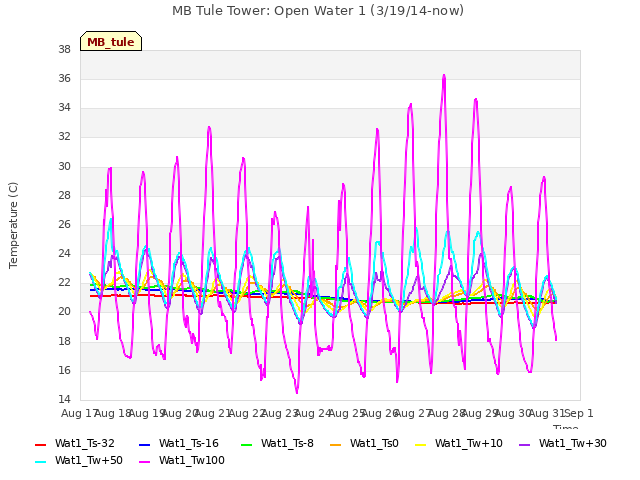
Task: Click the Sep 1 x-axis tick label
Action: [x=579, y=413]
